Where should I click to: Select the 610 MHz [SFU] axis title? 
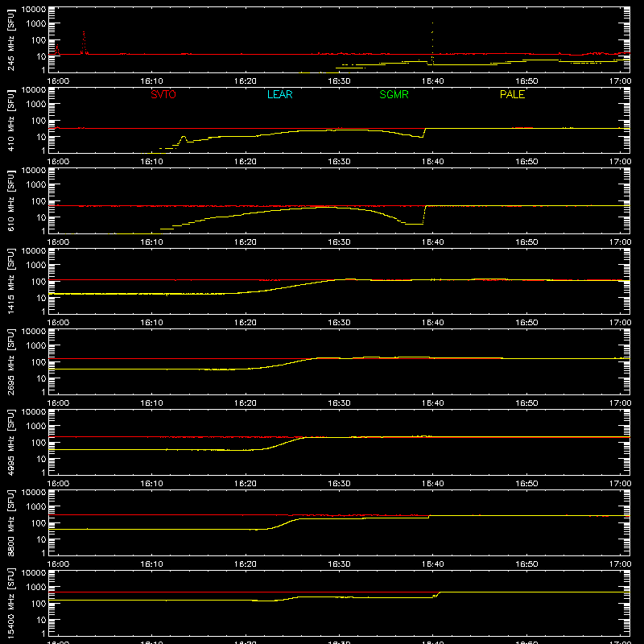click(x=11, y=200)
